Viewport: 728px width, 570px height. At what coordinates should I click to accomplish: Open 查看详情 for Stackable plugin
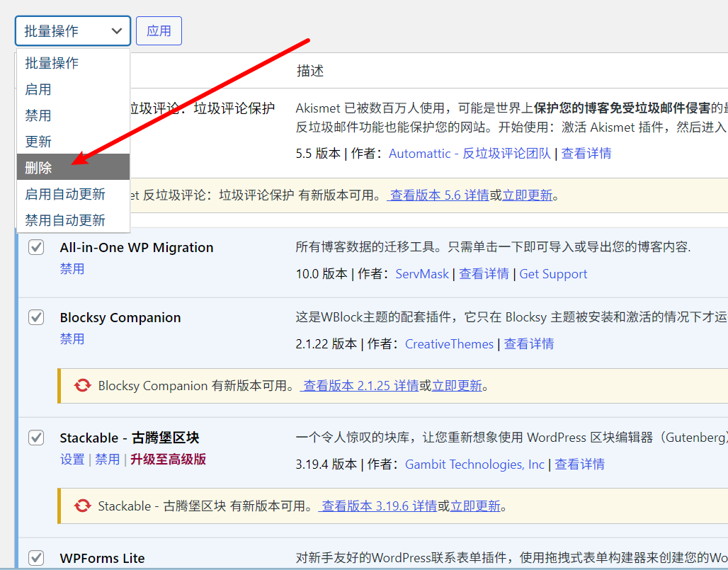(x=579, y=464)
